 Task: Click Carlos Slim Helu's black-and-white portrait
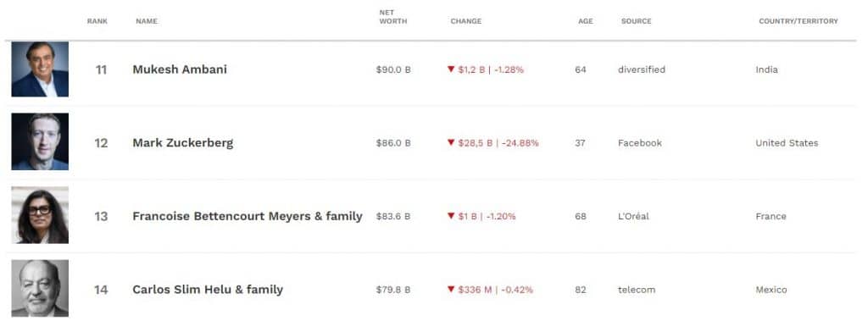click(x=40, y=288)
